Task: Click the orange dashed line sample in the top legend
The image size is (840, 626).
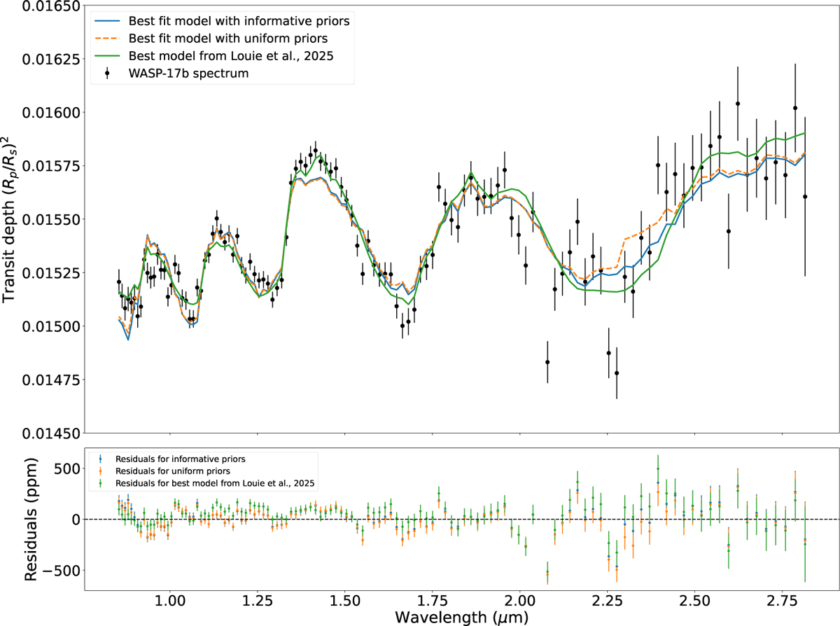Action: tap(106, 39)
